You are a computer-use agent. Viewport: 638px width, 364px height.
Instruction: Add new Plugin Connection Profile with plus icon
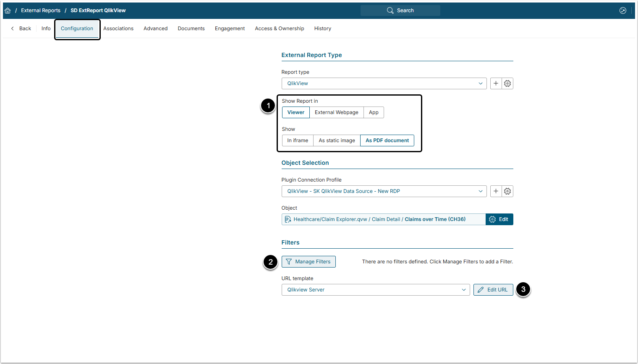point(496,191)
